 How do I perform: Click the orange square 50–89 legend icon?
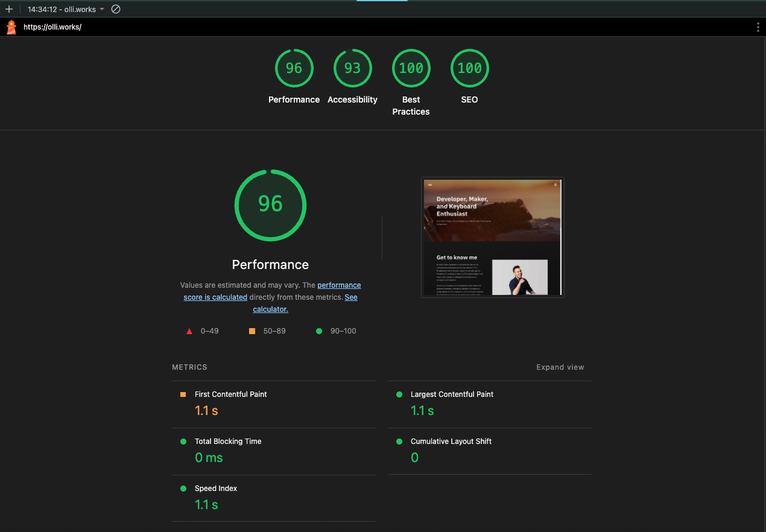point(252,331)
